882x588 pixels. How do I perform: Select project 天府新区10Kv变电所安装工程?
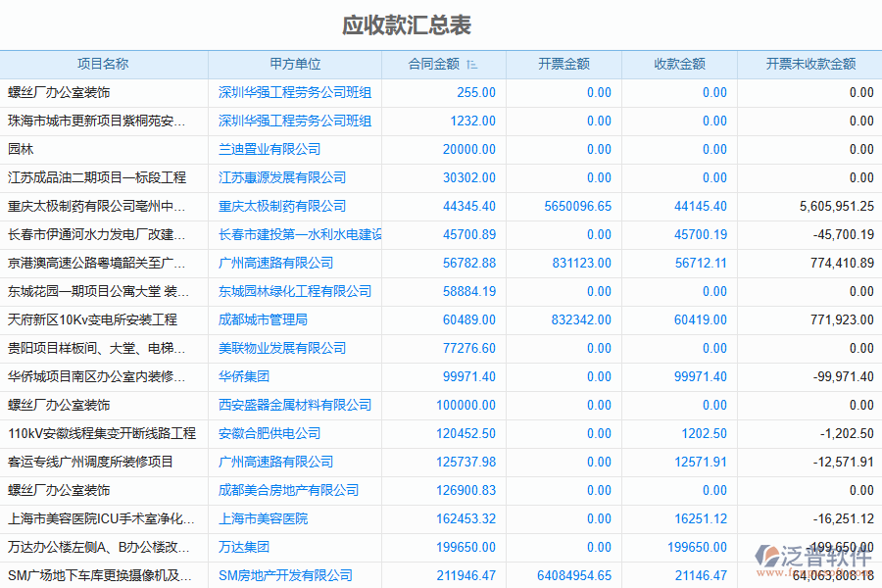click(x=92, y=319)
